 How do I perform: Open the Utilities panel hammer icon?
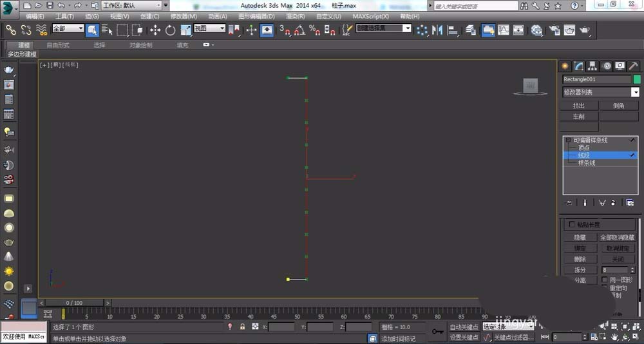(633, 66)
